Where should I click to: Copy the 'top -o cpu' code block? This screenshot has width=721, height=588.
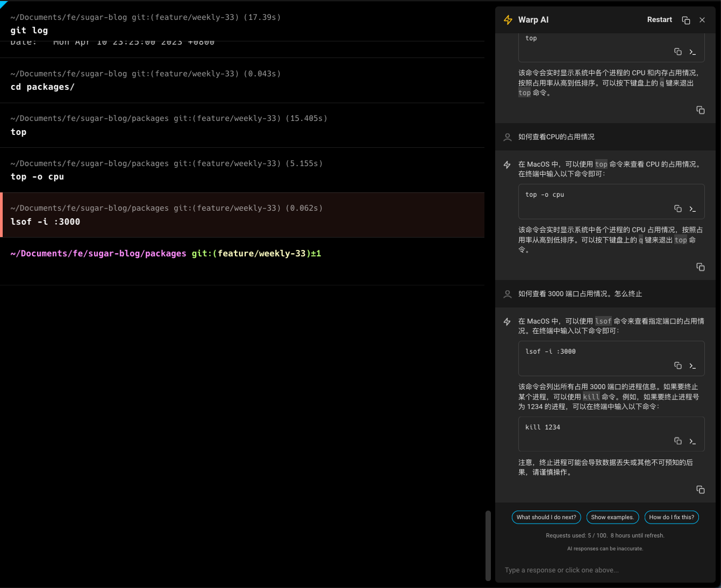[678, 209]
